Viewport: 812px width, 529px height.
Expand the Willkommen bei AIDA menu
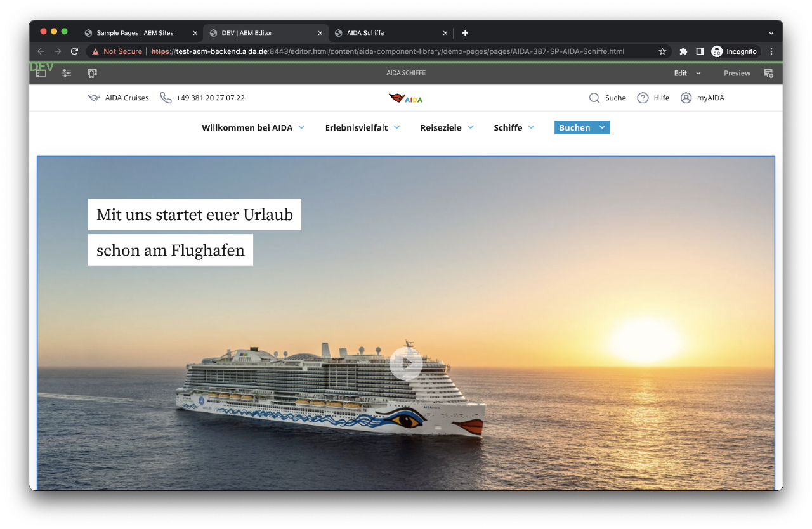pos(252,127)
